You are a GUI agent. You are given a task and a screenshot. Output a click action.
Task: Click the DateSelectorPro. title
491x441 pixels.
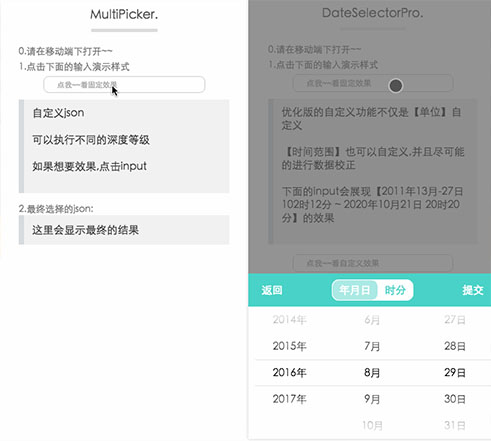pyautogui.click(x=373, y=13)
